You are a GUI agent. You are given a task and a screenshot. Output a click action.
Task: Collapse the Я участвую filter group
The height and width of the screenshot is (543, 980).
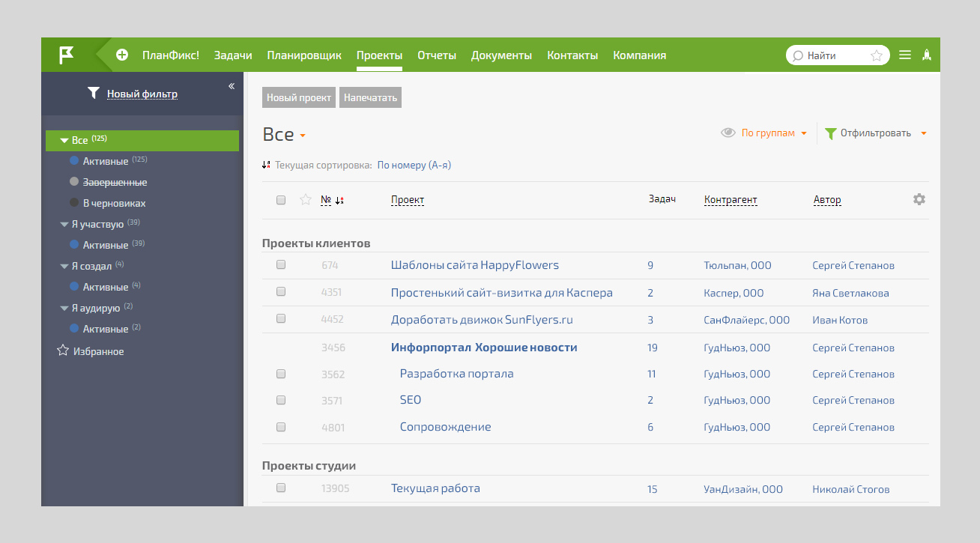[64, 223]
